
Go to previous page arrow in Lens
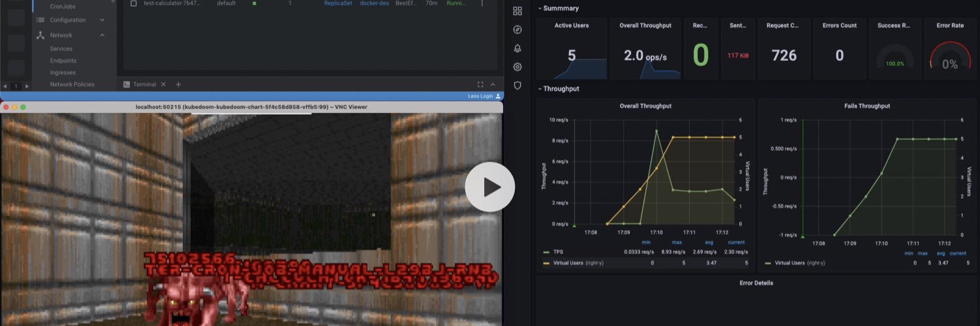point(5,86)
